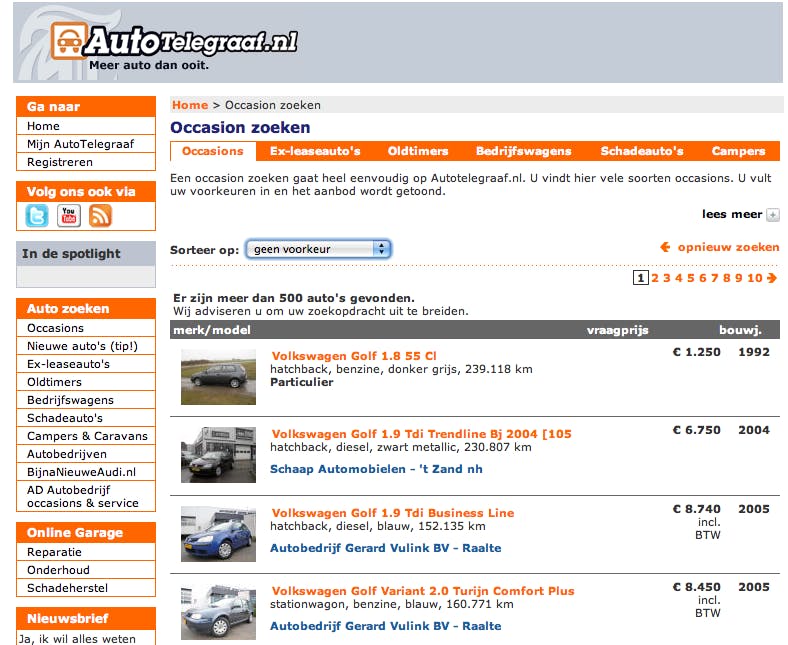Switch to the Ex-leaseauto's tab
The height and width of the screenshot is (645, 788).
[315, 151]
